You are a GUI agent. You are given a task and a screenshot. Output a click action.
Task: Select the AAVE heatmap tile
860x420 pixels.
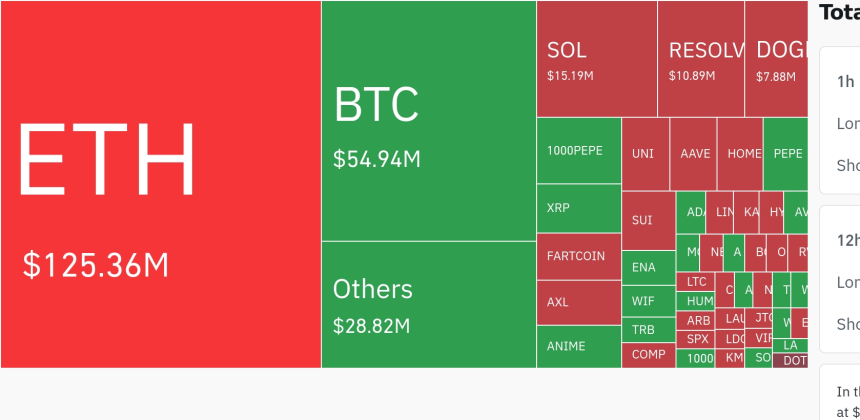693,154
